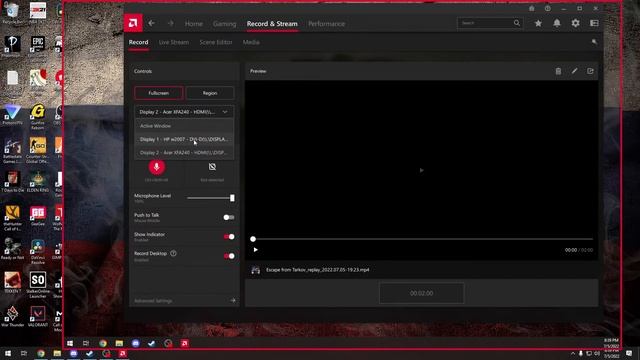
Task: Open Gunfire Reborn desktop shortcut
Action: pos(38,117)
